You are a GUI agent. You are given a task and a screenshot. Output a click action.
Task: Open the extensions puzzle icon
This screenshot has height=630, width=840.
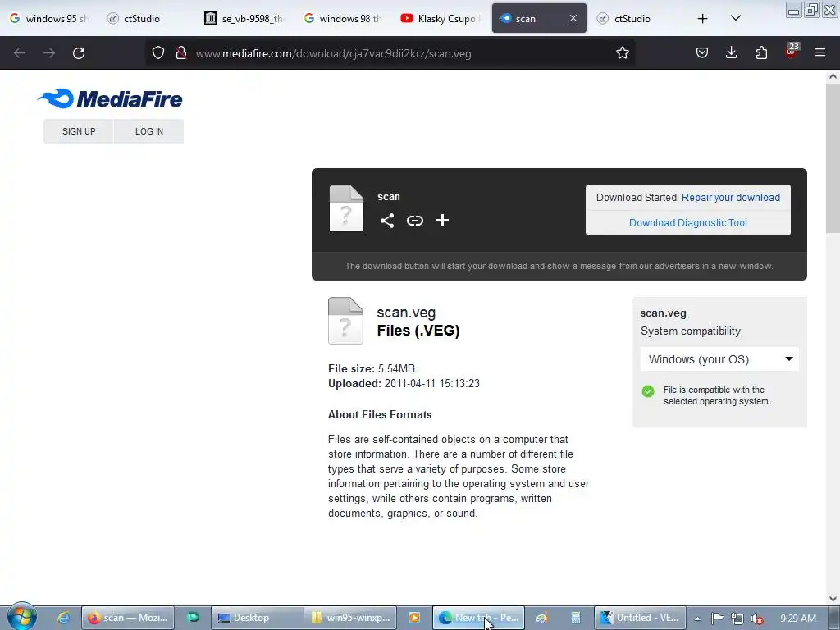click(x=761, y=52)
